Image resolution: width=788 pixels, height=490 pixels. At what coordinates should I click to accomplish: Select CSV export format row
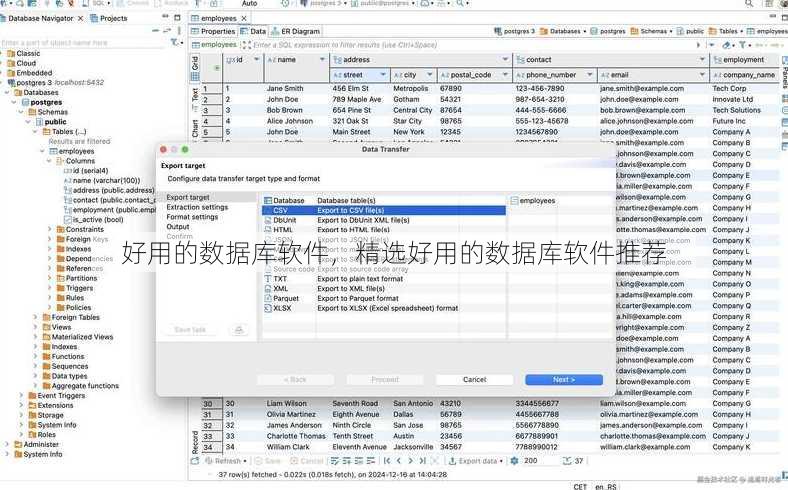coord(383,211)
